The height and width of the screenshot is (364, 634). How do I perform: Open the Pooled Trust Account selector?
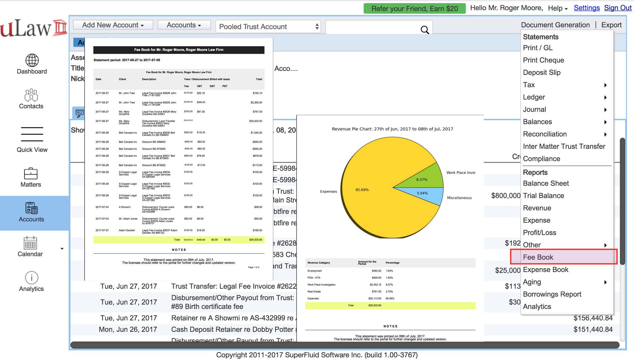pyautogui.click(x=268, y=27)
